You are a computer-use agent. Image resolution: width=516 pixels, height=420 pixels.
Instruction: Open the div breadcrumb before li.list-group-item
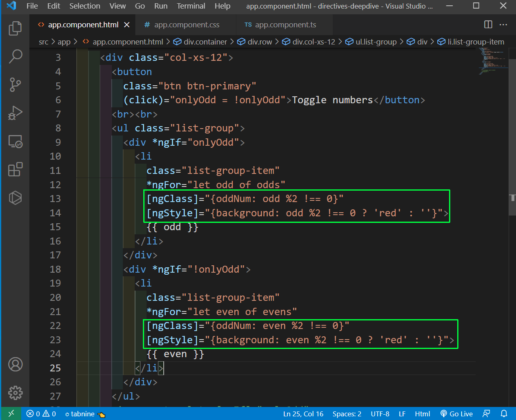(417, 42)
